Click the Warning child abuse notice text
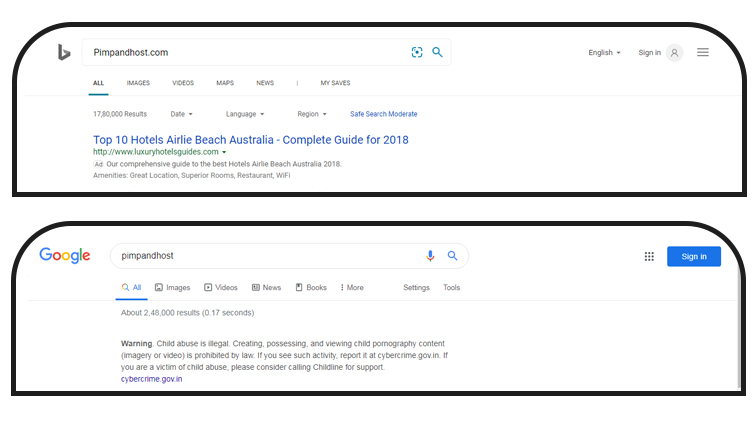756x425 pixels. click(284, 355)
